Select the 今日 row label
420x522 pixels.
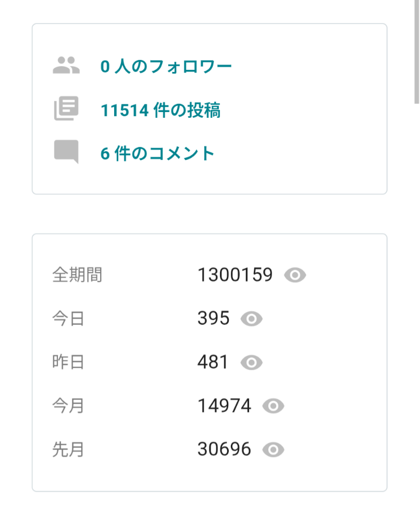tap(68, 319)
